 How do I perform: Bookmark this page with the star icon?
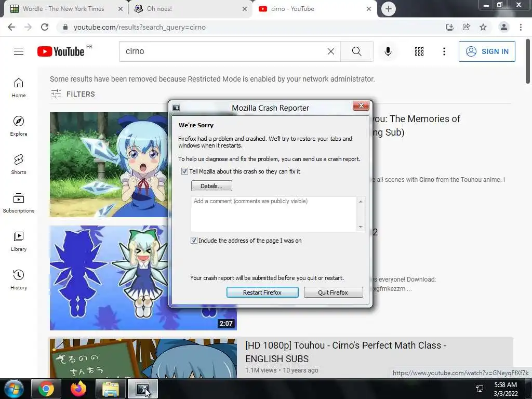[x=483, y=27]
